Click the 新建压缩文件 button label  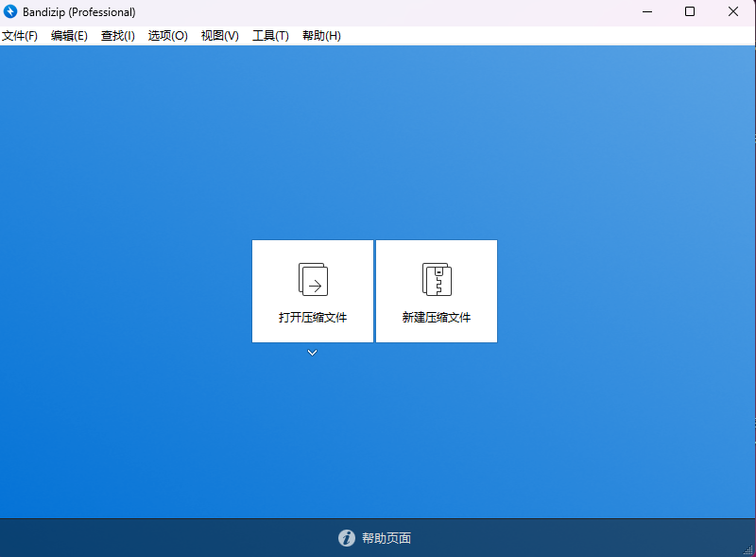pyautogui.click(x=436, y=317)
